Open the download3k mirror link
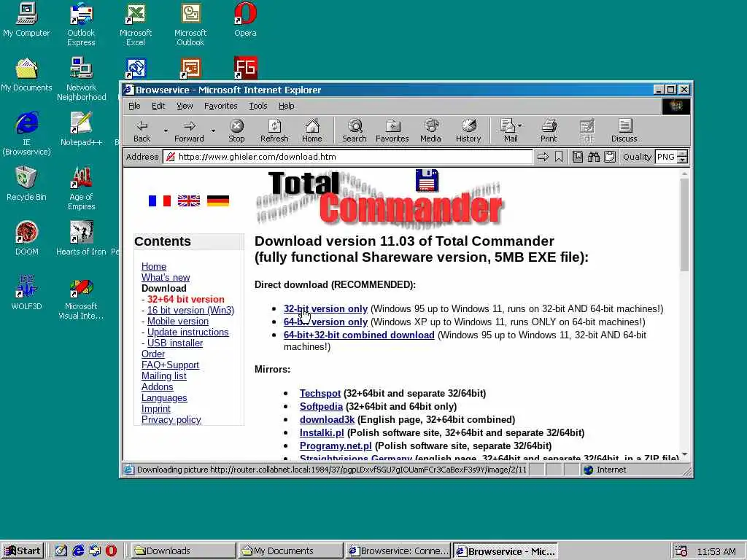Screen dimensions: 747x560 coord(327,419)
